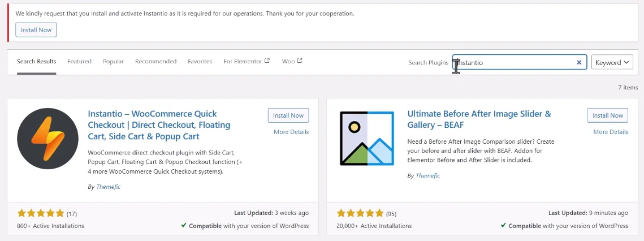Open the Ultimate Before After Image Slider title
This screenshot has width=644, height=241.
[479, 119]
